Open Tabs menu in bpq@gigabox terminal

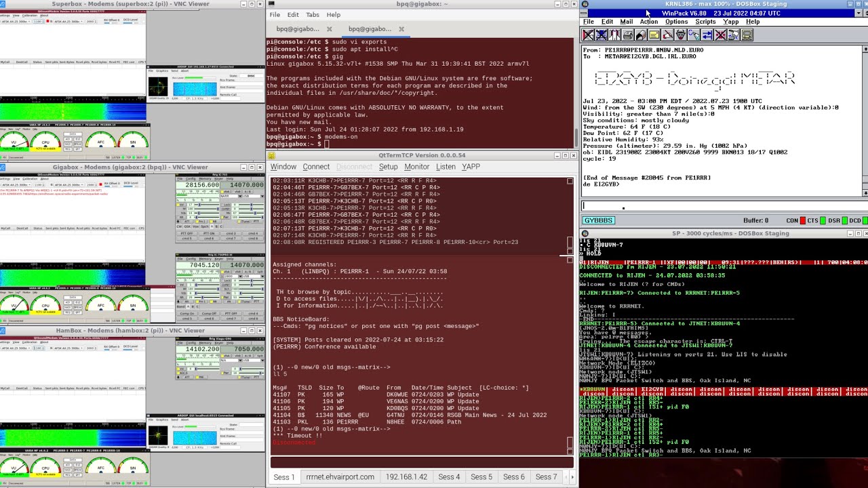pyautogui.click(x=313, y=14)
